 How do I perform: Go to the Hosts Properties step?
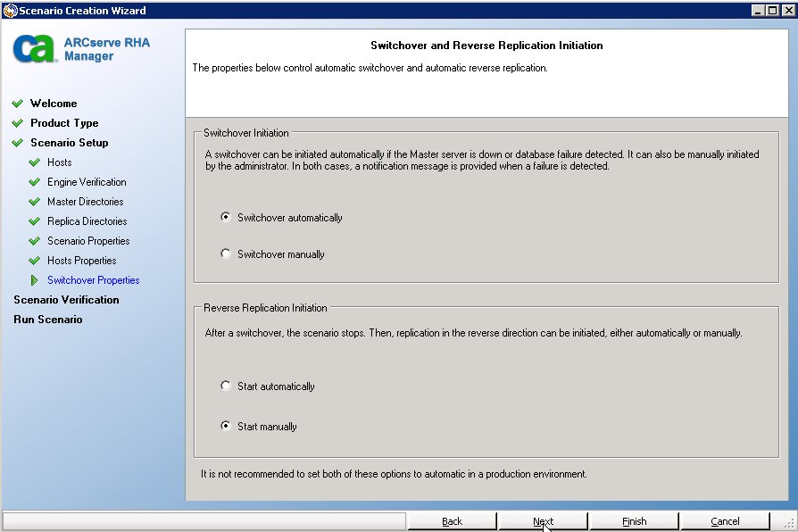pyautogui.click(x=82, y=261)
